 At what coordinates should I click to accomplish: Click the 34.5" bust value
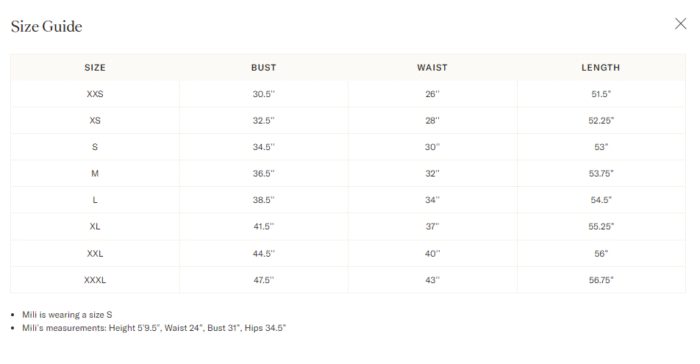[x=263, y=147]
